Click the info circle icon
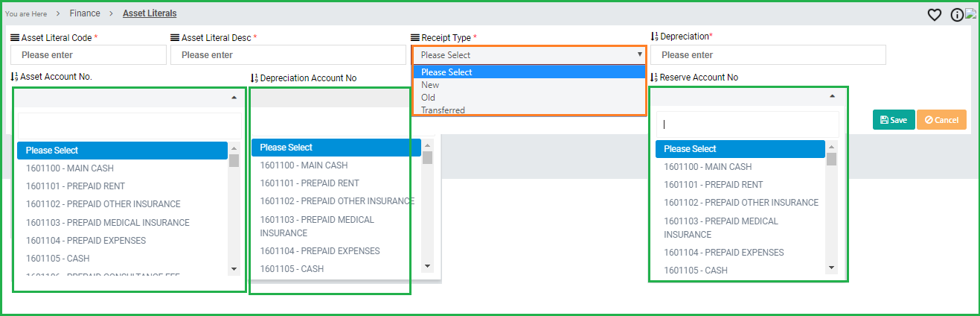Screen dimensions: 980x316 point(957,15)
